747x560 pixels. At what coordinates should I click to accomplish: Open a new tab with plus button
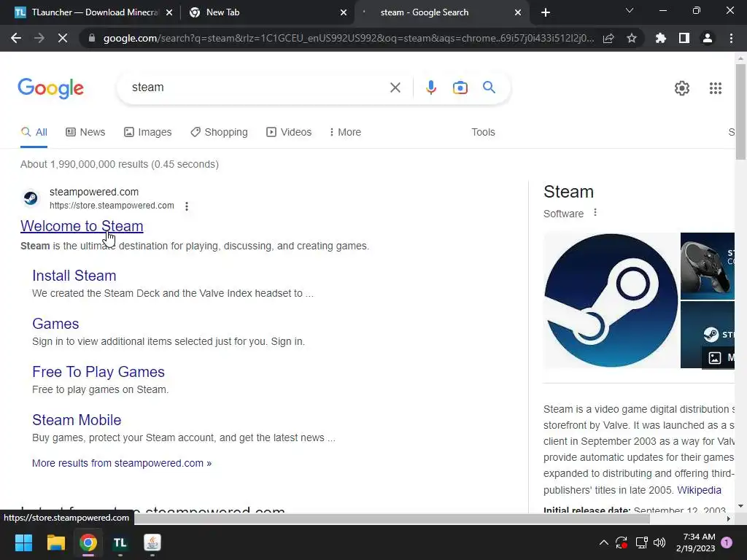click(546, 12)
